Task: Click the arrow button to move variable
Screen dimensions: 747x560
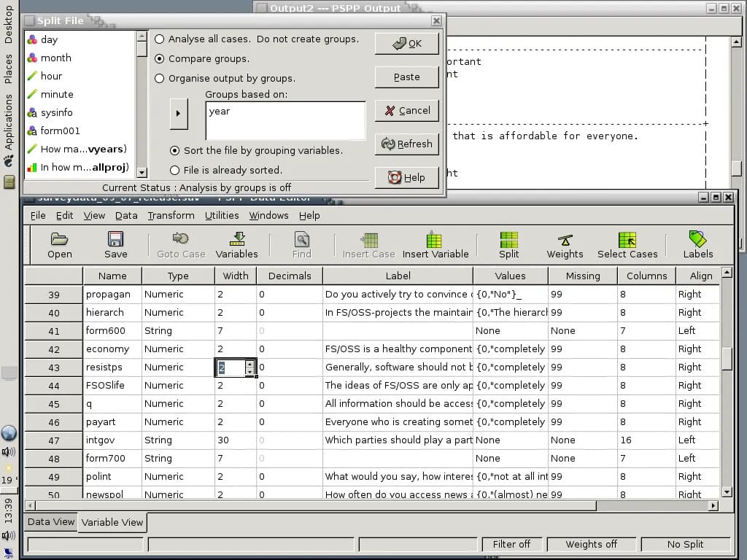Action: tap(178, 114)
